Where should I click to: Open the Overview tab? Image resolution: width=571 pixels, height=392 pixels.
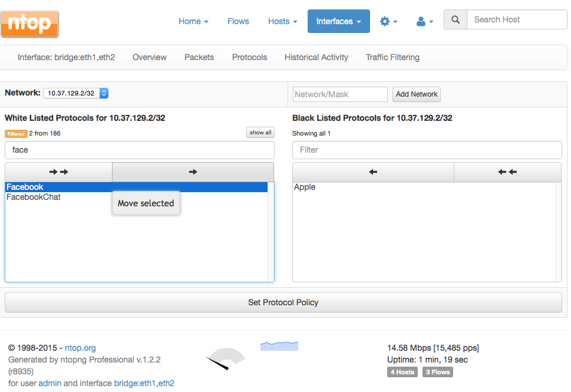coord(149,57)
